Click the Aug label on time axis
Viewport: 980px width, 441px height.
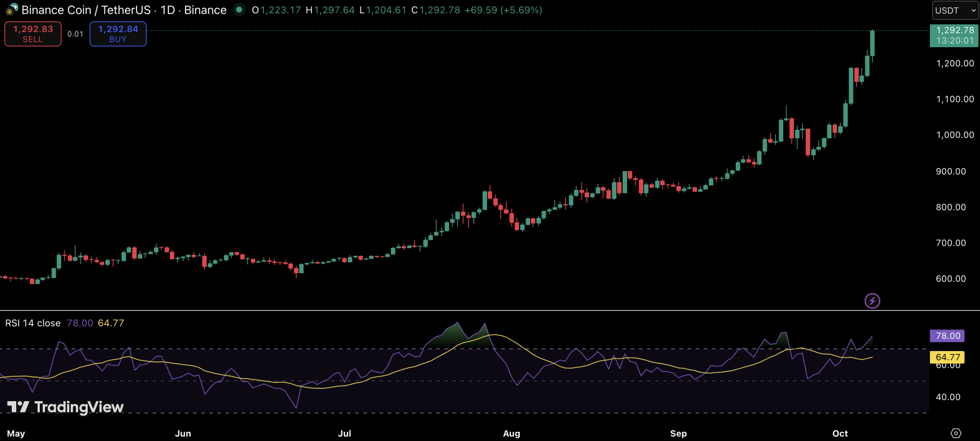(511, 433)
